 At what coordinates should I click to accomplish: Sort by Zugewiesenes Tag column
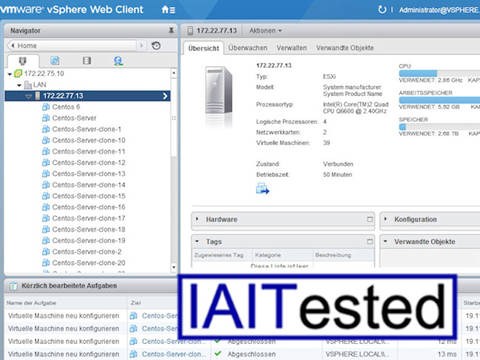coord(219,255)
